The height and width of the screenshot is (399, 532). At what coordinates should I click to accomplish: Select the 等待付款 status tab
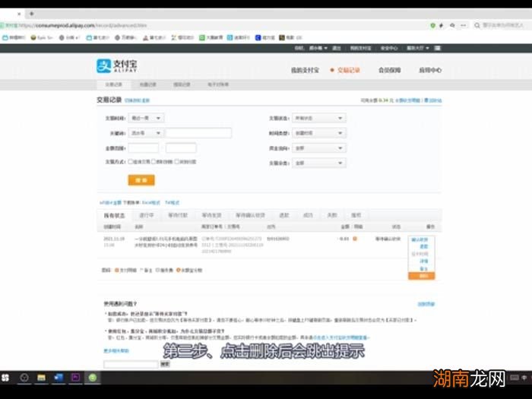coord(178,215)
